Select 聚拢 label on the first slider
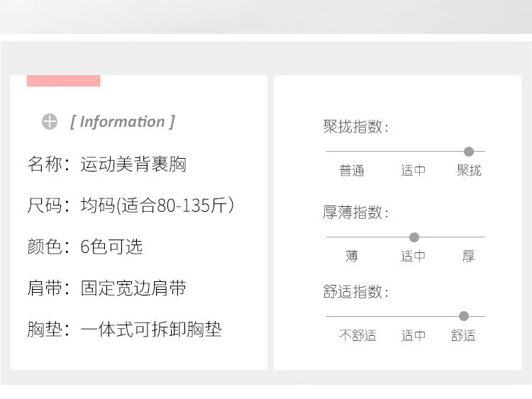This screenshot has width=532, height=399. (x=469, y=170)
